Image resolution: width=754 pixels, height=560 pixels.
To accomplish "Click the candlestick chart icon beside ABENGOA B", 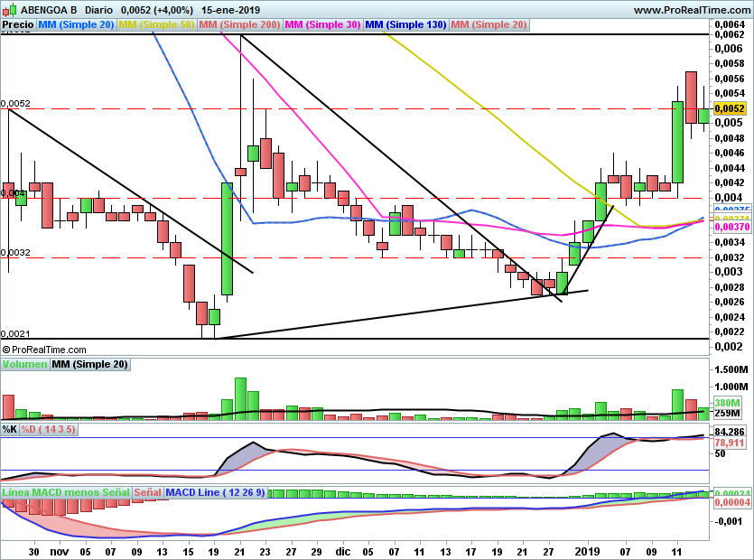I will coord(9,9).
